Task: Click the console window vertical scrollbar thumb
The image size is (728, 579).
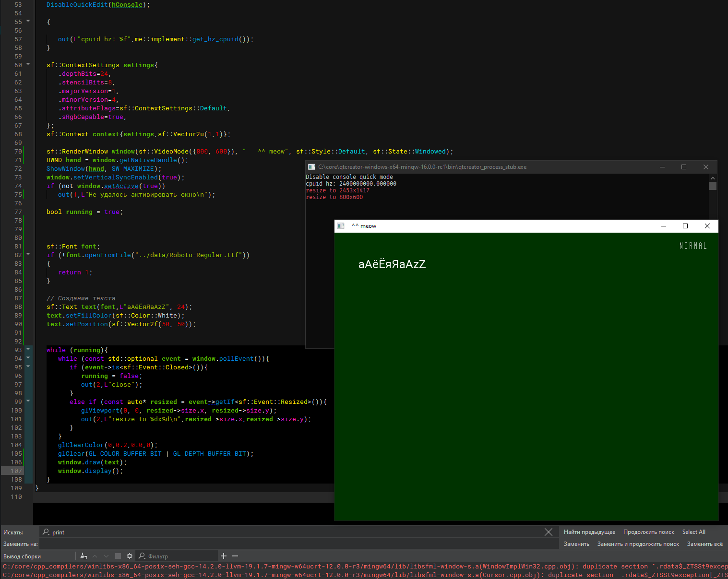Action: pyautogui.click(x=713, y=186)
